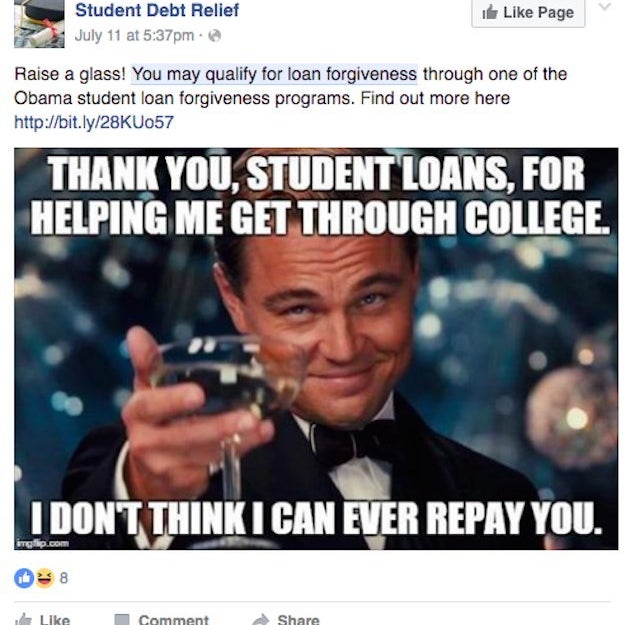The image size is (625, 625).
Task: Open the July 11 at 5:37pm timestamp
Action: (x=134, y=37)
